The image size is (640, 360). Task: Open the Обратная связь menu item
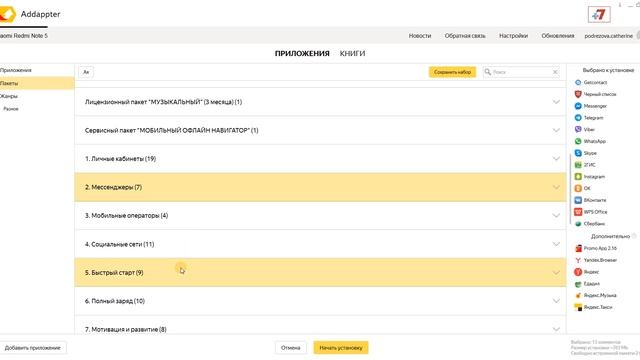coord(465,36)
